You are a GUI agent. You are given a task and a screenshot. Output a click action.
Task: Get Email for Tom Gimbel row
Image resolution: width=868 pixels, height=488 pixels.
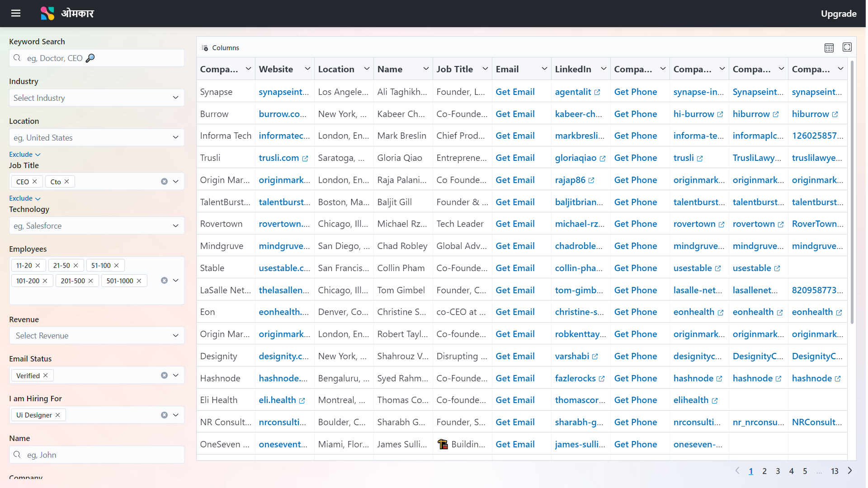click(x=515, y=291)
